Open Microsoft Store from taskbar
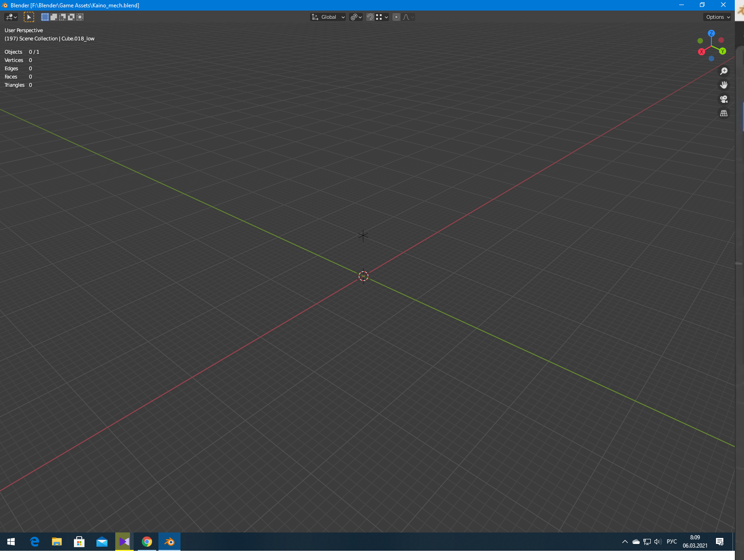This screenshot has height=560, width=744. point(79,542)
